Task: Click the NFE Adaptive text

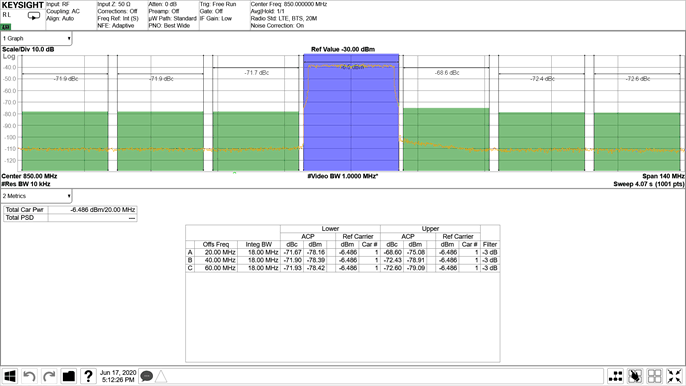Action: [116, 26]
